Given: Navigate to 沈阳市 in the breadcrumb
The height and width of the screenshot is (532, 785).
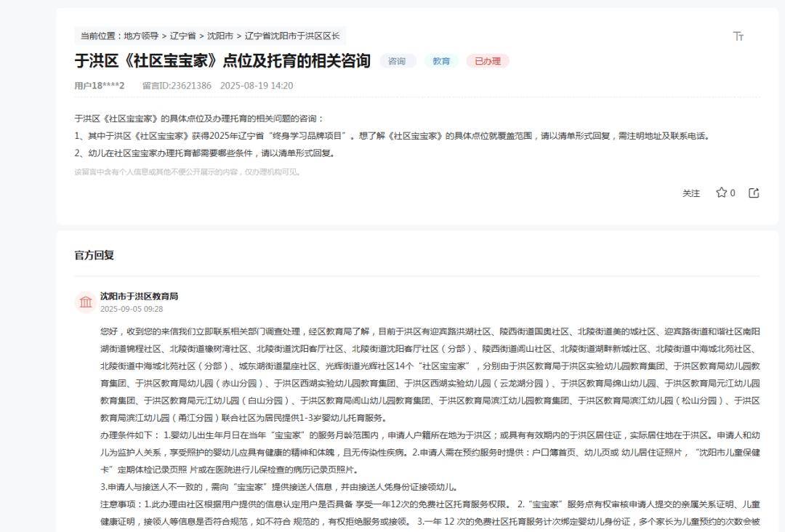Looking at the screenshot, I should point(220,36).
